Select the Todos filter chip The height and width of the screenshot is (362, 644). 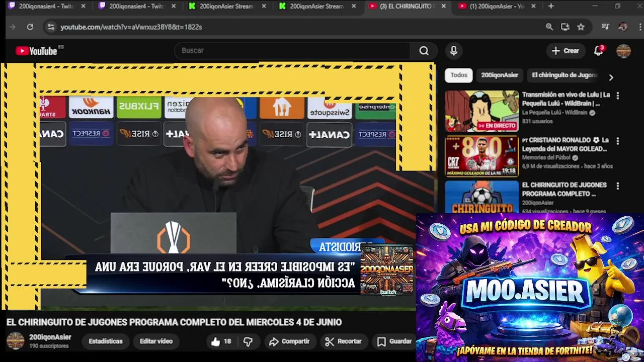(x=458, y=75)
